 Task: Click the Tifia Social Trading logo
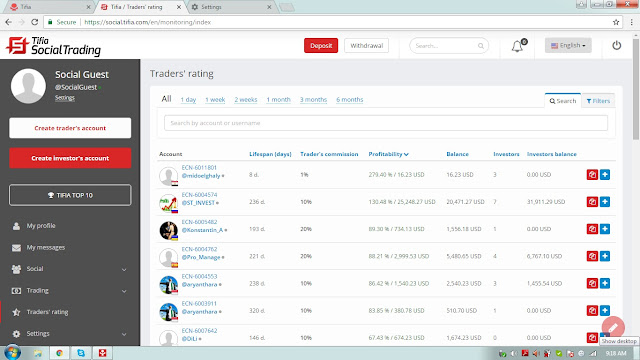(x=53, y=46)
